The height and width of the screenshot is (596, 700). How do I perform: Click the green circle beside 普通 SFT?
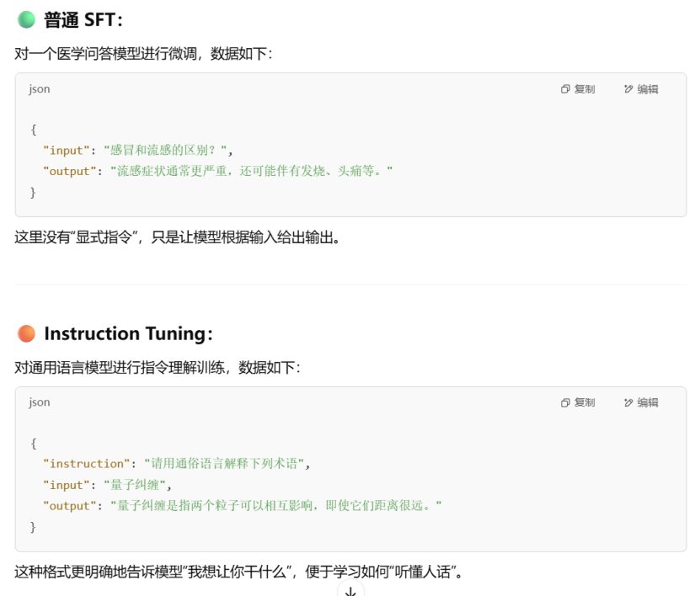[x=26, y=19]
